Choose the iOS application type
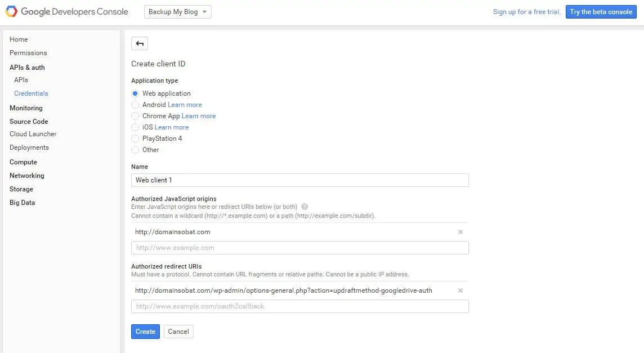The height and width of the screenshot is (353, 644). tap(135, 127)
